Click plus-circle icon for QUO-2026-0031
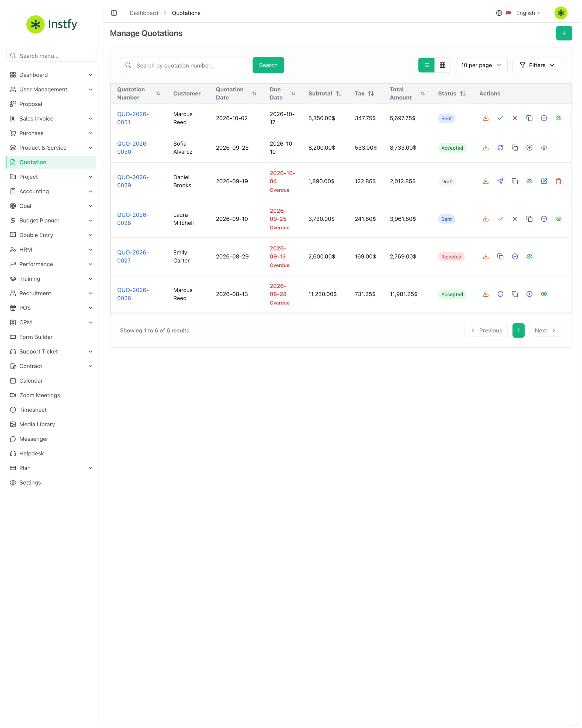The width and height of the screenshot is (582, 728). click(x=543, y=118)
